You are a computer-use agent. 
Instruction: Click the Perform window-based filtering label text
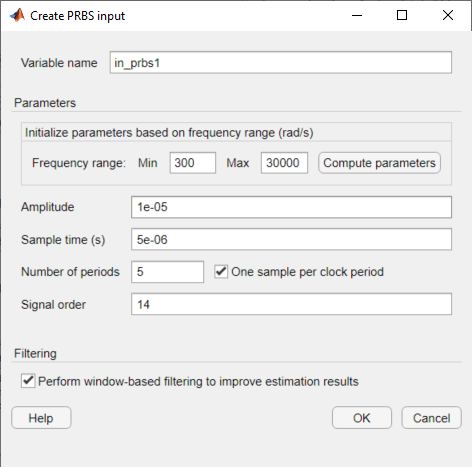click(198, 381)
